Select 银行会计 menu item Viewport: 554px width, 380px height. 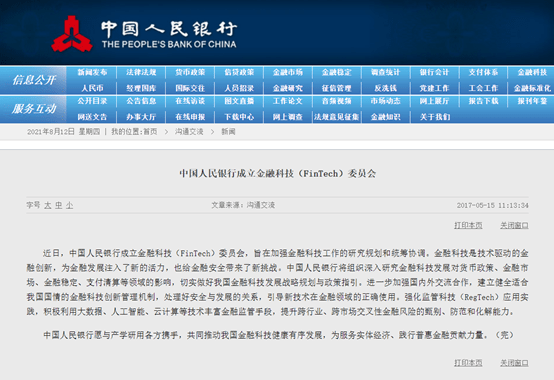434,72
